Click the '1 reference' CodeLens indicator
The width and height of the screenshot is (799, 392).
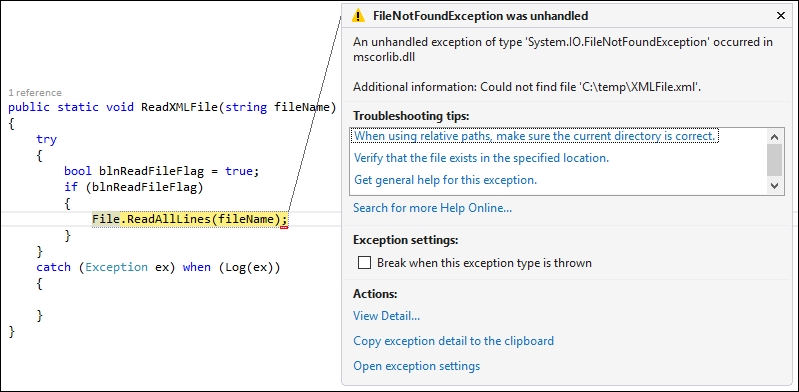coord(35,93)
